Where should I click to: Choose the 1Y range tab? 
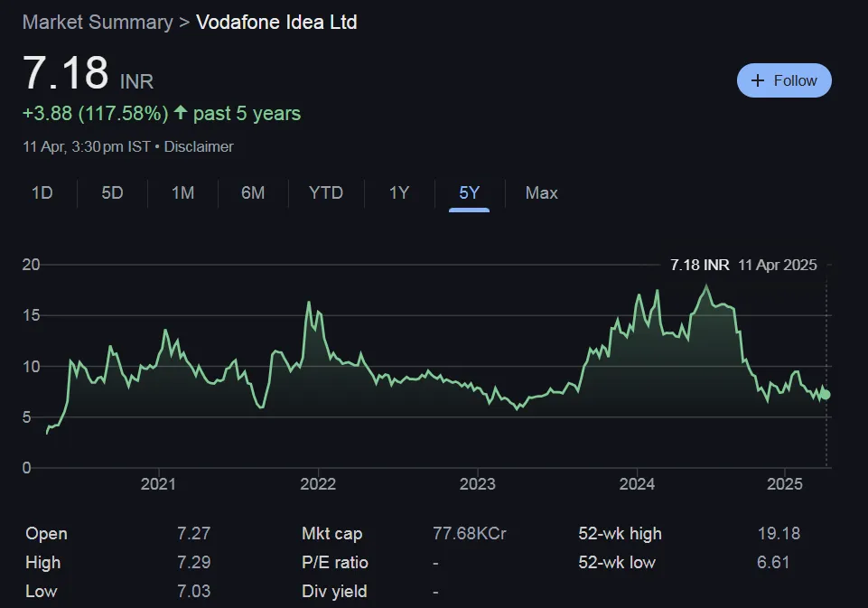tap(399, 192)
